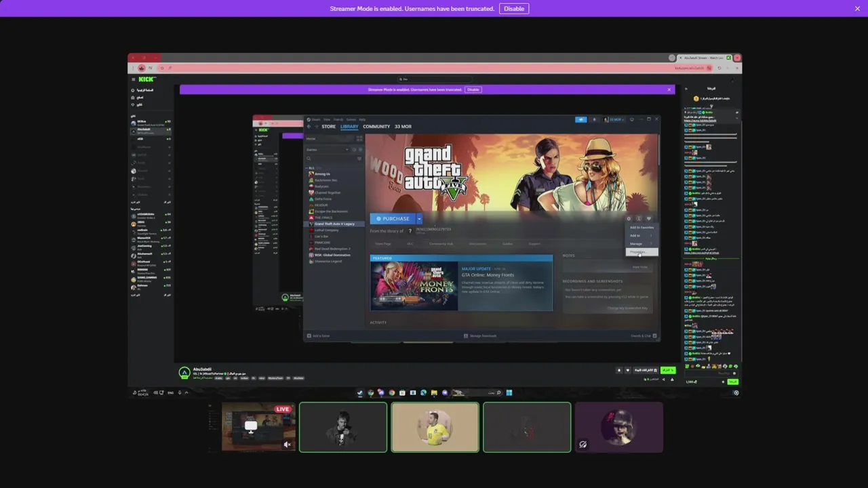868x488 pixels.
Task: Click the Chrome icon in streamed taskbar
Action: tap(391, 392)
